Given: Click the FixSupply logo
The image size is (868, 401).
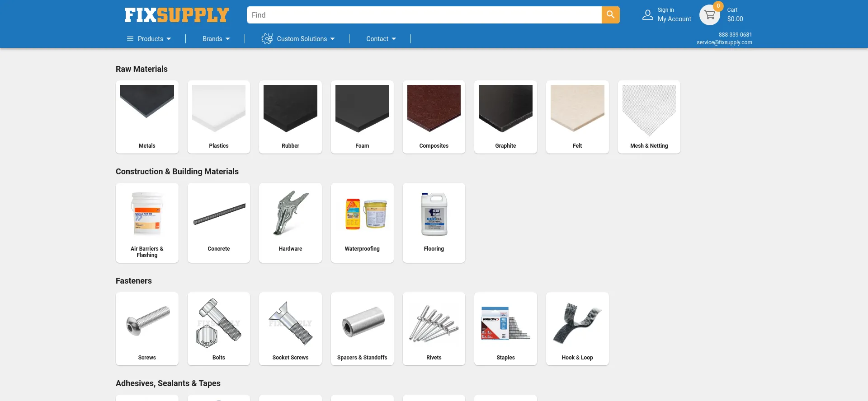Looking at the screenshot, I should click(177, 15).
